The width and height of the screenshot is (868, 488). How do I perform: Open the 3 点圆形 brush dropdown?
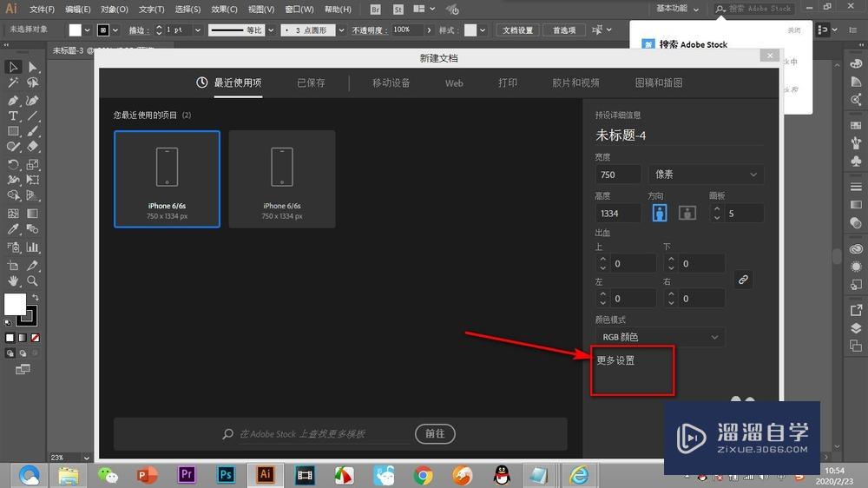click(341, 30)
